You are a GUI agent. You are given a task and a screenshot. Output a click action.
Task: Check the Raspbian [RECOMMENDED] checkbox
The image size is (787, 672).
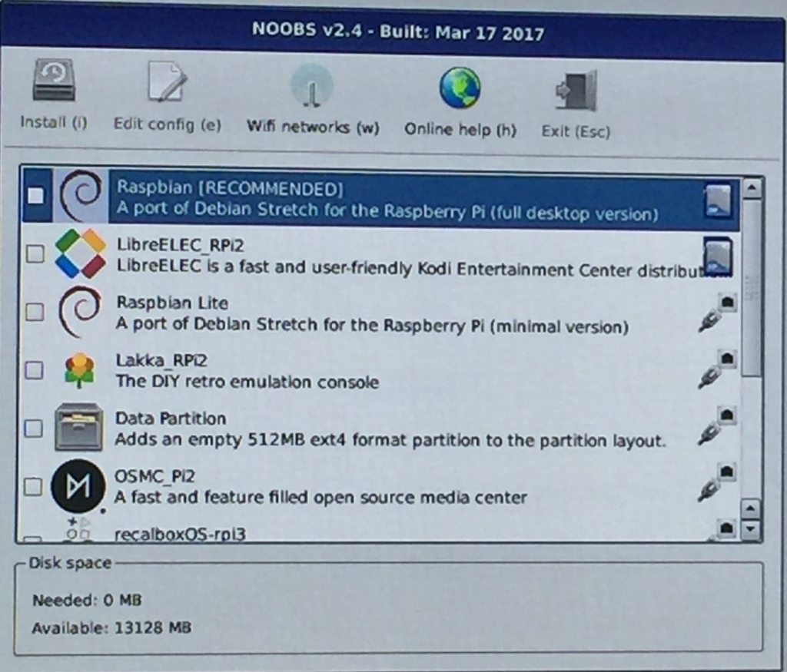(x=36, y=196)
